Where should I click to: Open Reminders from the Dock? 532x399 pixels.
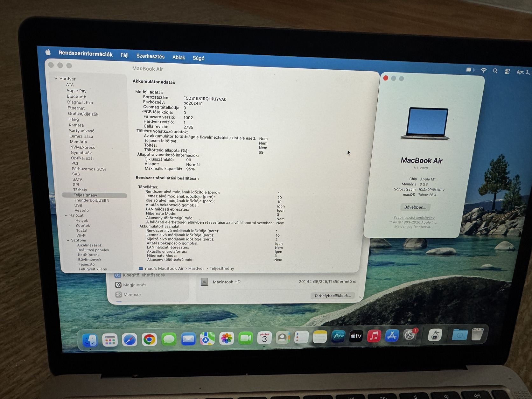301,337
